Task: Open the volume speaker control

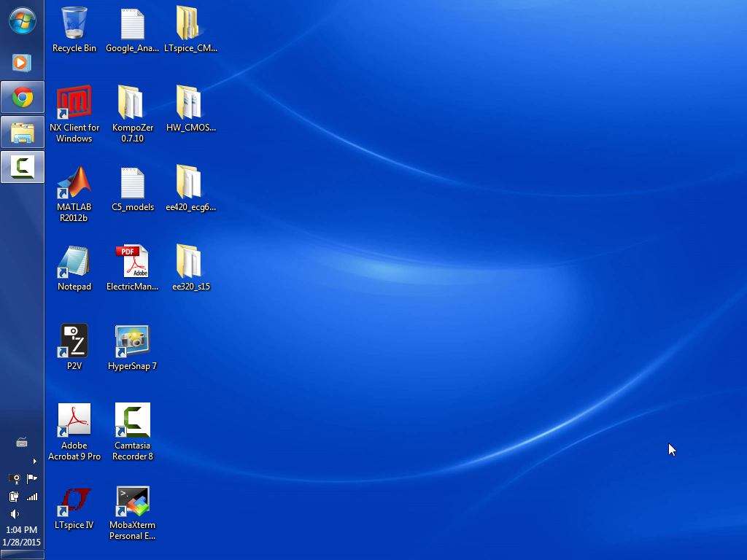Action: [14, 514]
